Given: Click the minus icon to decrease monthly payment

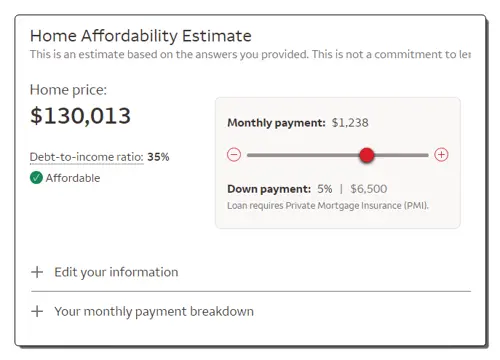Looking at the screenshot, I should pos(234,155).
